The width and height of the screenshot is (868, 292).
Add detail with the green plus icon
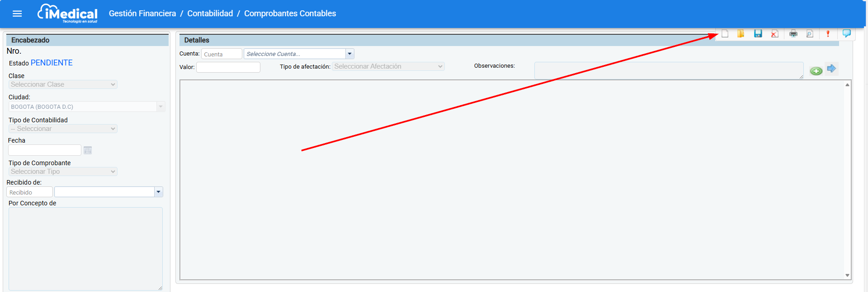(816, 71)
